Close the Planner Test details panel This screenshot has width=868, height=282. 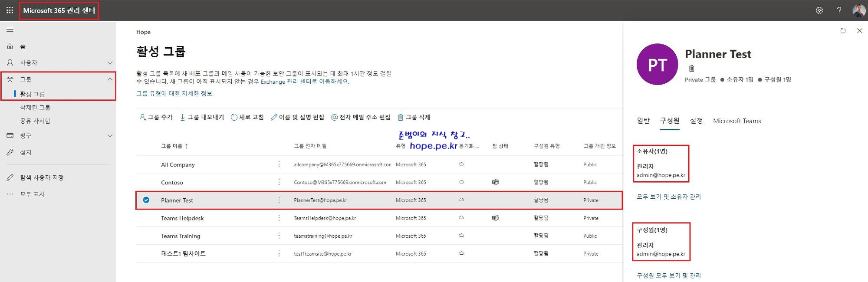pos(859,31)
